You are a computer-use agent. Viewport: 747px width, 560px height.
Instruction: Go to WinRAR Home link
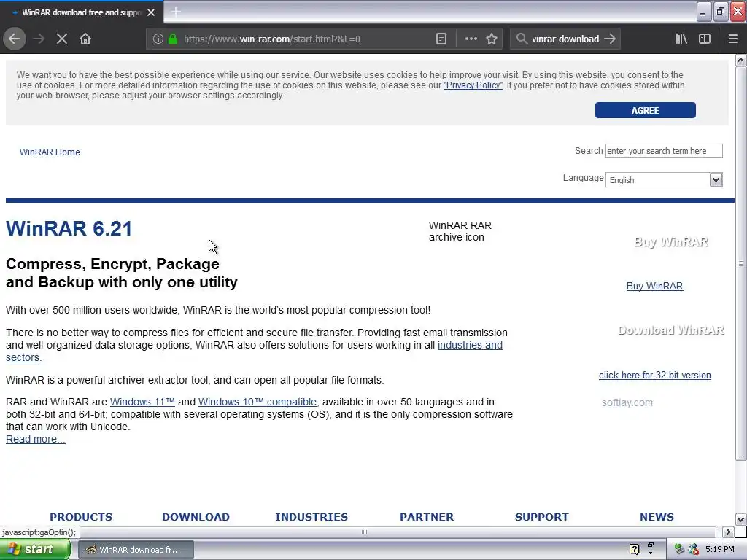point(50,152)
